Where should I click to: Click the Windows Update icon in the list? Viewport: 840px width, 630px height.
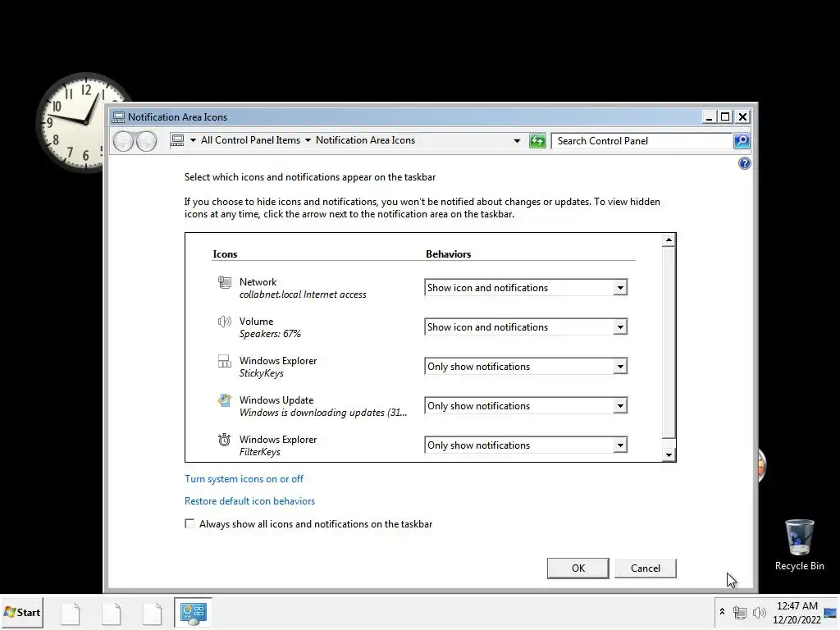[x=225, y=400]
